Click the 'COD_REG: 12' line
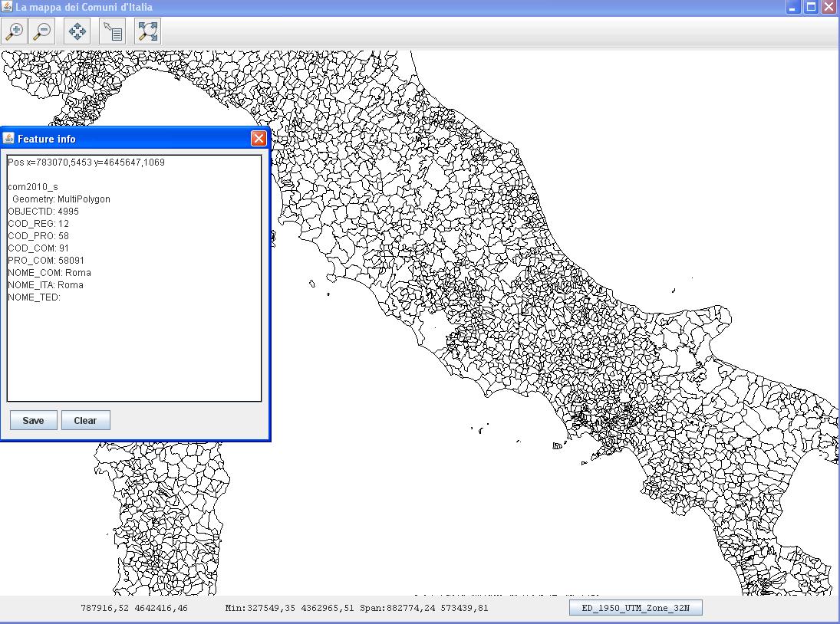 click(x=38, y=224)
